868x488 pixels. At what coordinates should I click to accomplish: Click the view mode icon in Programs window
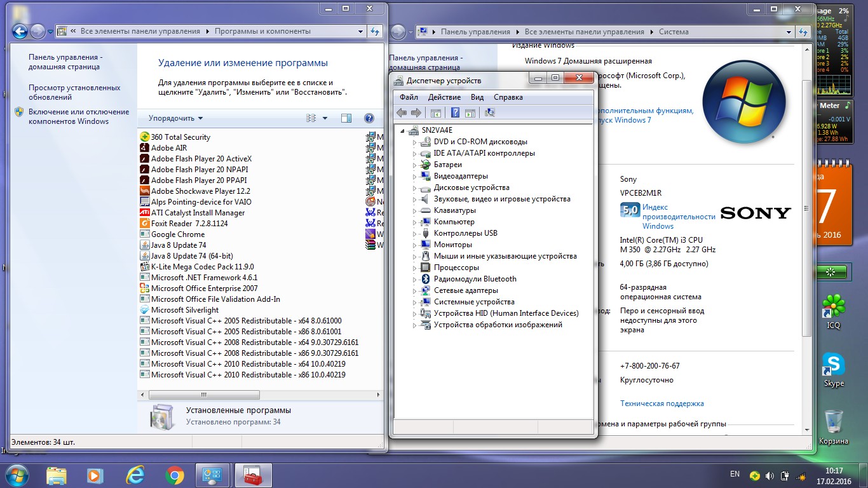[311, 118]
